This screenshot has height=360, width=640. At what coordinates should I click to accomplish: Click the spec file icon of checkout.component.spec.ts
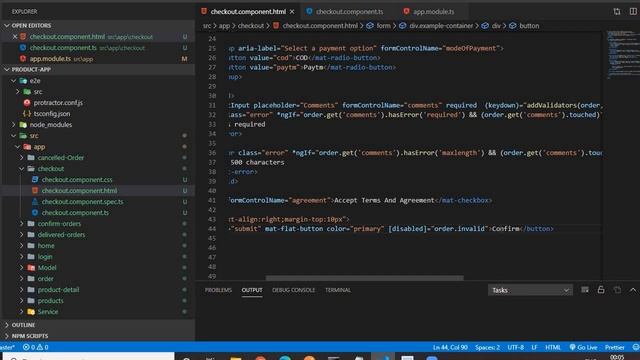pyautogui.click(x=35, y=202)
